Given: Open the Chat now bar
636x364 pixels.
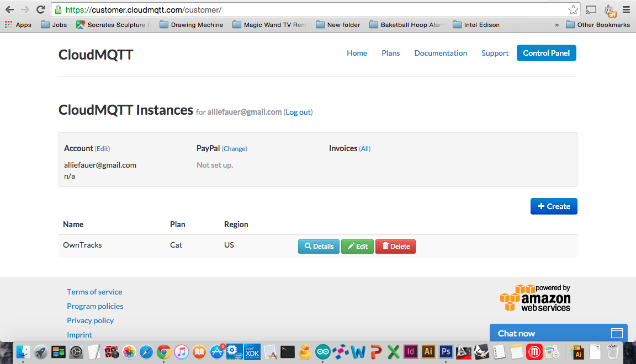Looking at the screenshot, I should coord(559,333).
